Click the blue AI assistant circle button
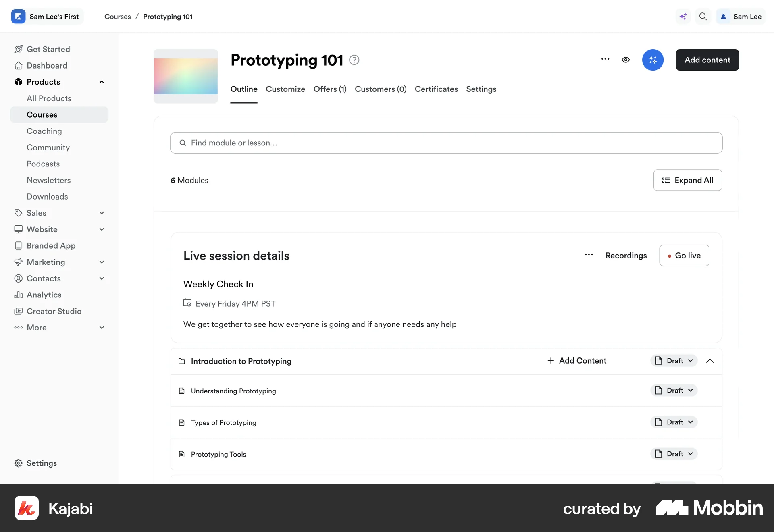 [x=653, y=60]
